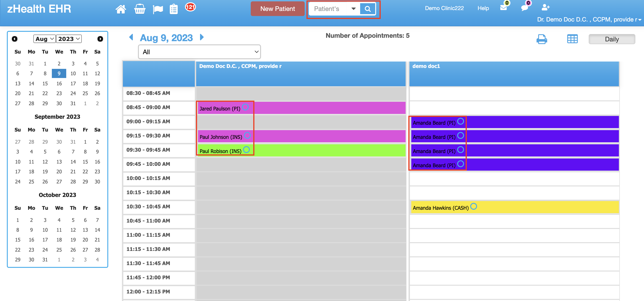
Task: Select August 10 in the mini calendar
Action: coord(73,73)
